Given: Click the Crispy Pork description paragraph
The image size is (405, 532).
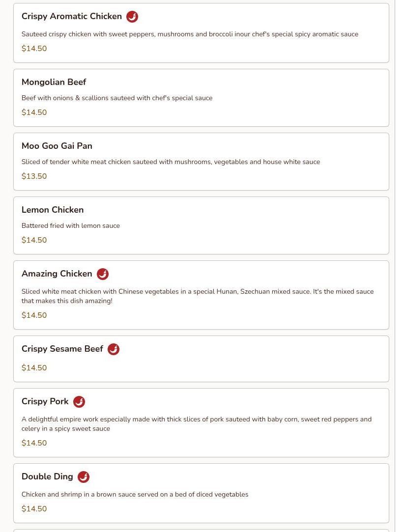Looking at the screenshot, I should point(197,424).
